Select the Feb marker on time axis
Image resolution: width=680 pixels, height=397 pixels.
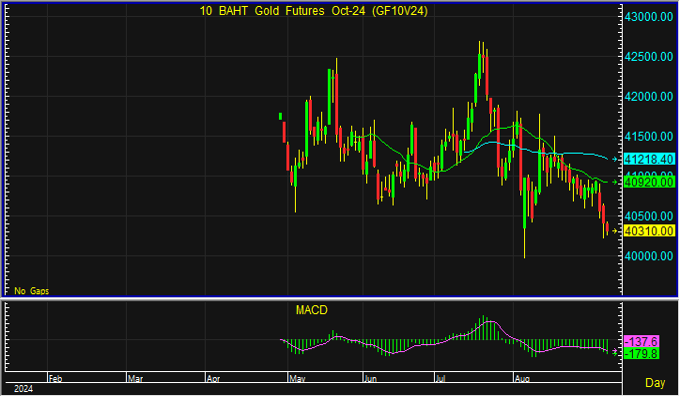click(x=55, y=379)
